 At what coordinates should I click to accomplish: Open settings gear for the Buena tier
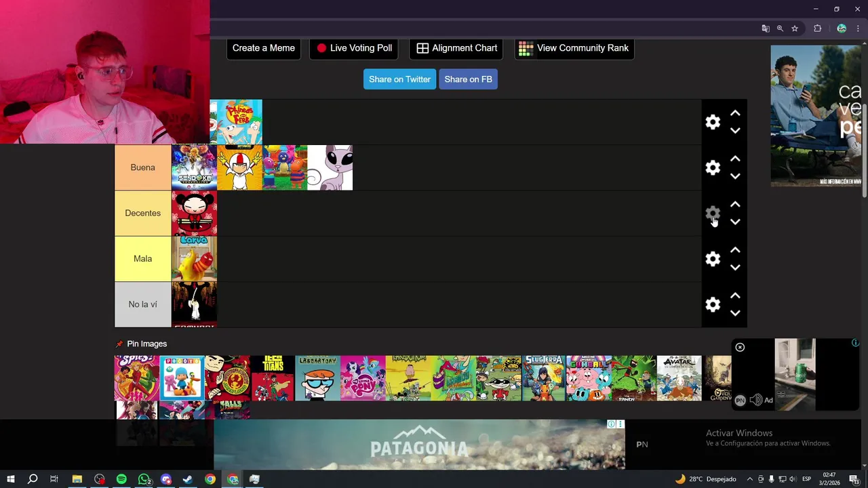coord(712,167)
